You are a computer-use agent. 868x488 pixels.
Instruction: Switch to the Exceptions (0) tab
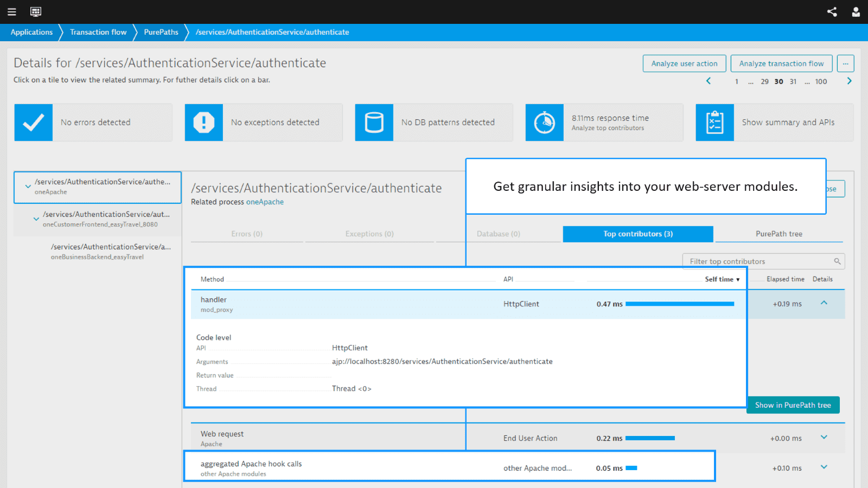click(x=369, y=234)
